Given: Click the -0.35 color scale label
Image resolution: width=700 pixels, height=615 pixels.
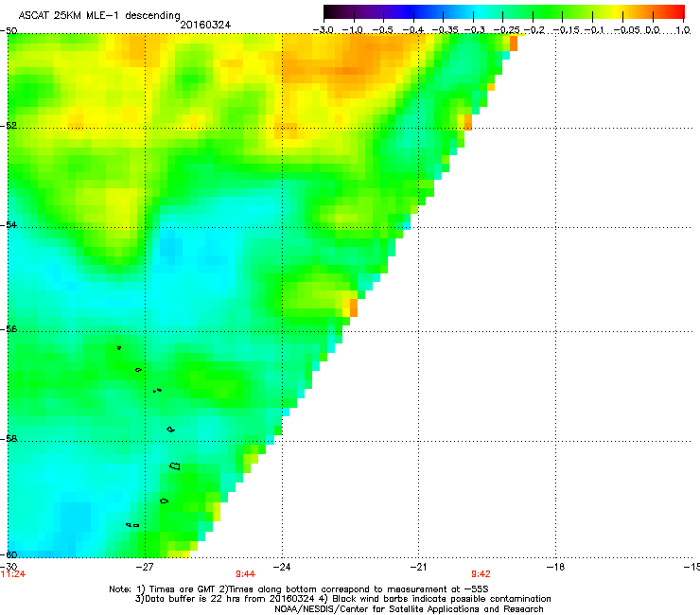Looking at the screenshot, I should pos(445,30).
